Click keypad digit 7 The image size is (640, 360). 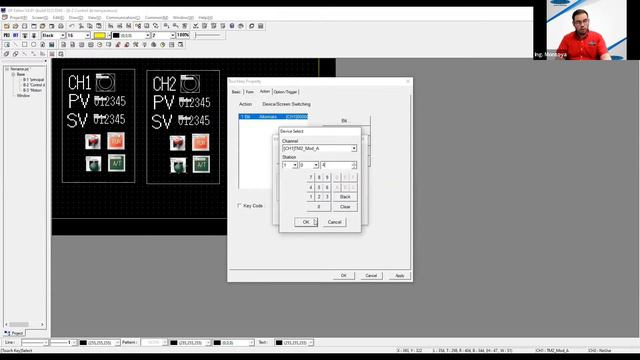pyautogui.click(x=311, y=177)
